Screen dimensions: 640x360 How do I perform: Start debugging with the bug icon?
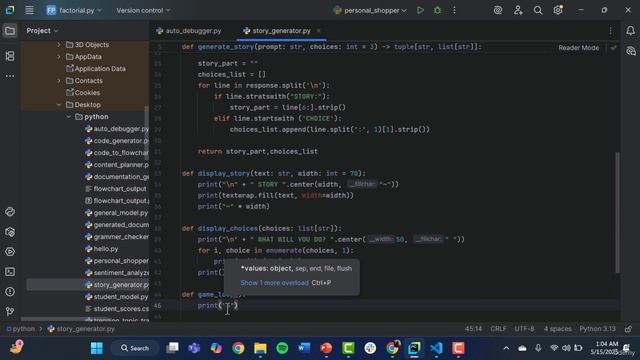438,10
